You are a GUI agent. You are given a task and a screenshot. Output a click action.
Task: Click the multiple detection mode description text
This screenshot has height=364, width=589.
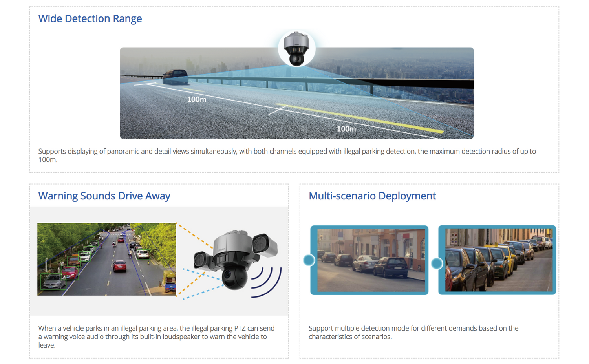413,332
